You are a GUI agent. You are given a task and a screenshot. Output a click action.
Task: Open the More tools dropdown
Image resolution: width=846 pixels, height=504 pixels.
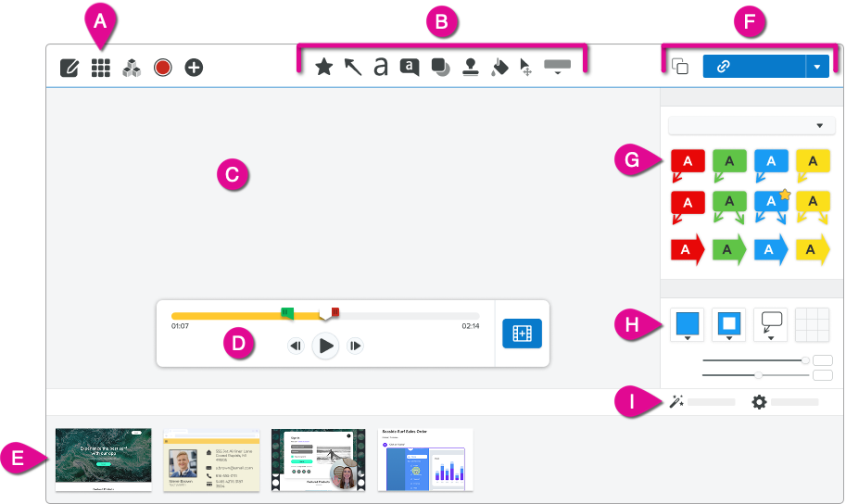click(557, 67)
